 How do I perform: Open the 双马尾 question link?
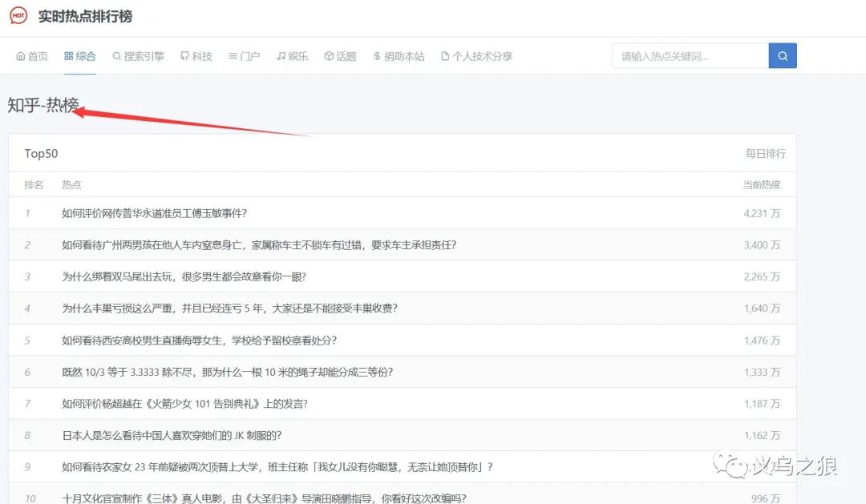click(184, 276)
